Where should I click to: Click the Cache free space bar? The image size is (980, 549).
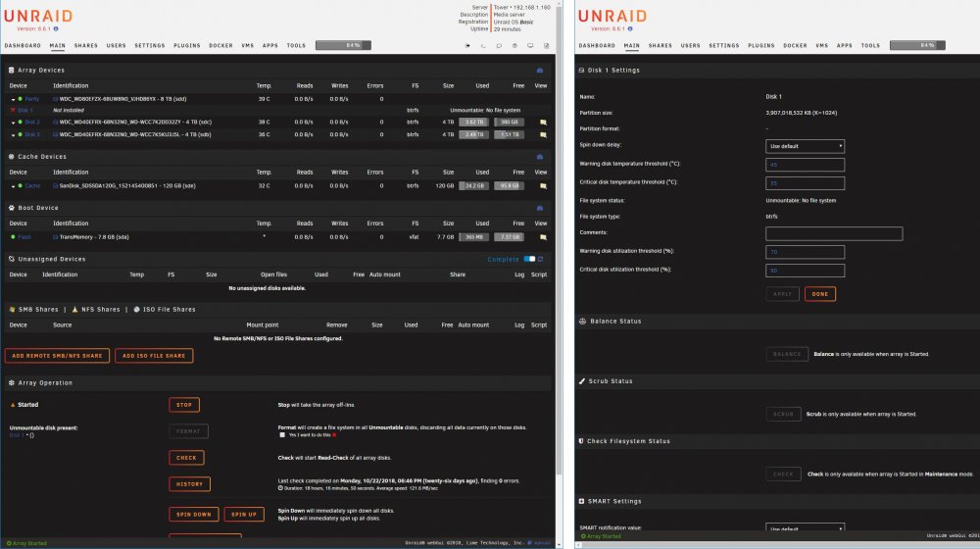509,186
